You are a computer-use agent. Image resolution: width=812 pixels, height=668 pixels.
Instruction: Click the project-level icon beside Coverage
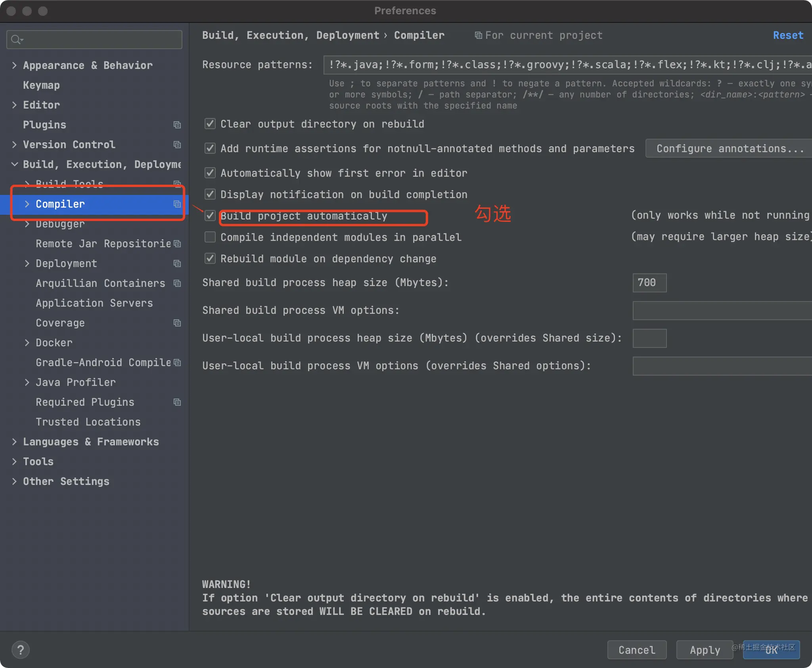click(x=177, y=323)
